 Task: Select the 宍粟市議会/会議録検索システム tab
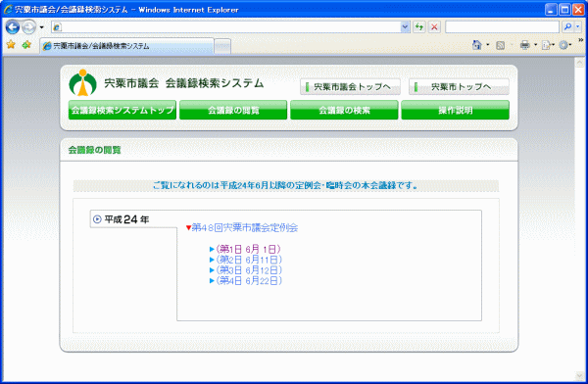click(x=126, y=46)
